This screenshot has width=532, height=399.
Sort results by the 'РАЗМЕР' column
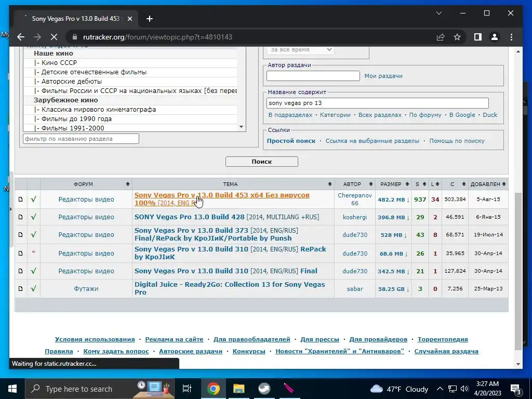click(x=393, y=184)
